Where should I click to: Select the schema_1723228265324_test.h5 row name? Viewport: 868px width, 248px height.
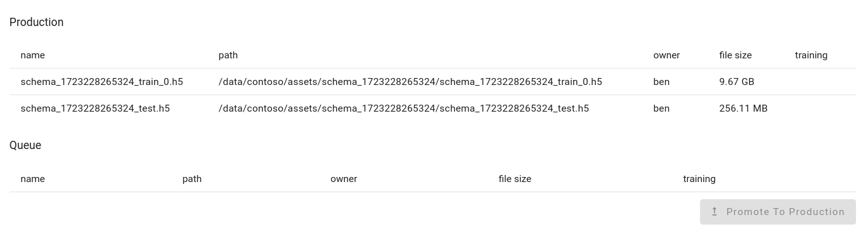95,108
